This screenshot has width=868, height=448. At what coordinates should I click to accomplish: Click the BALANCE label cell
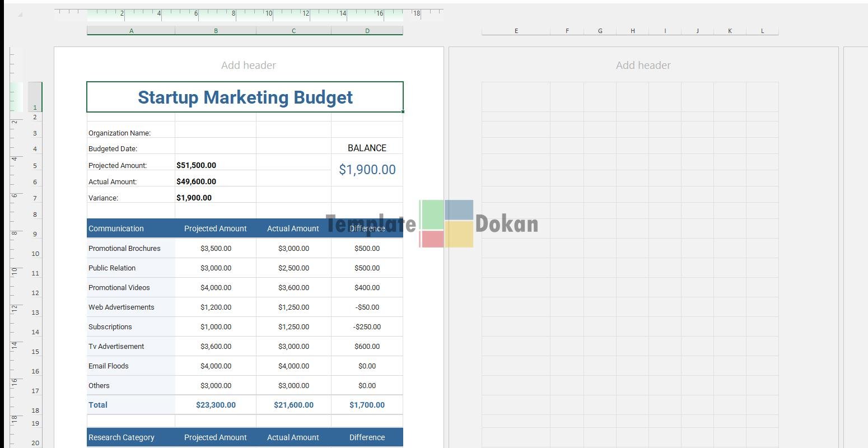[367, 148]
